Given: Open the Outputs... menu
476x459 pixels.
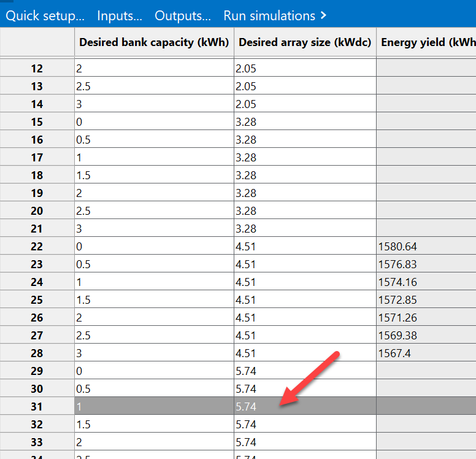Looking at the screenshot, I should coord(183,15).
